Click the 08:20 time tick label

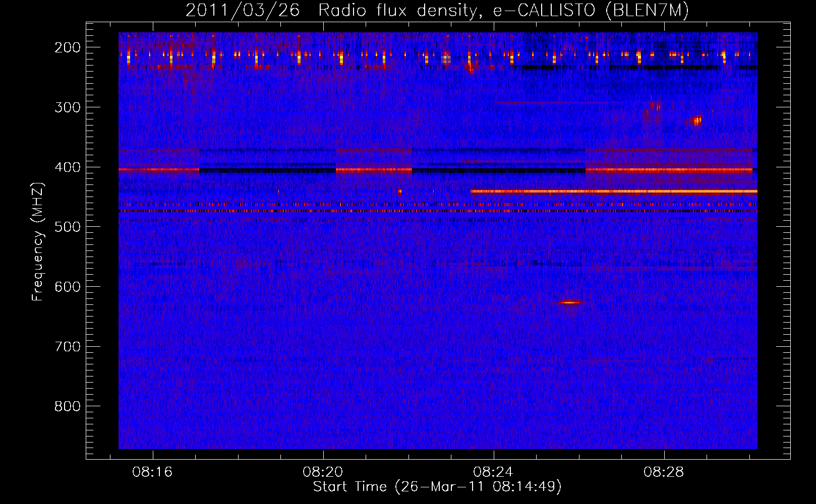(x=323, y=472)
